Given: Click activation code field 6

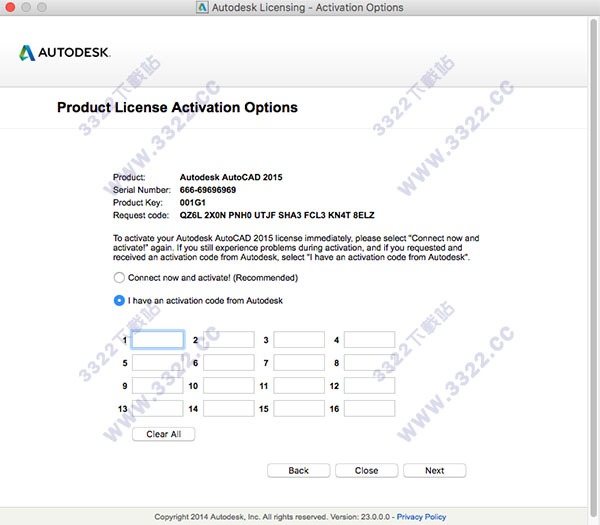Looking at the screenshot, I should pyautogui.click(x=228, y=363).
